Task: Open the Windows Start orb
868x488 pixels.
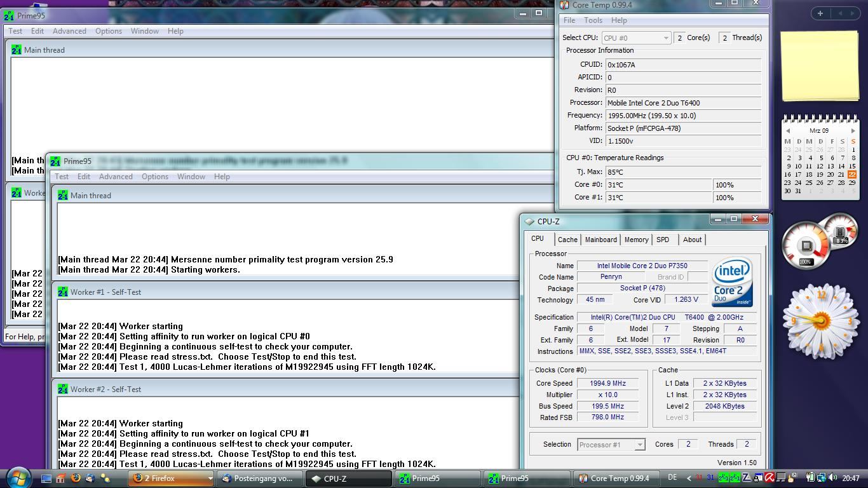Action: [18, 477]
